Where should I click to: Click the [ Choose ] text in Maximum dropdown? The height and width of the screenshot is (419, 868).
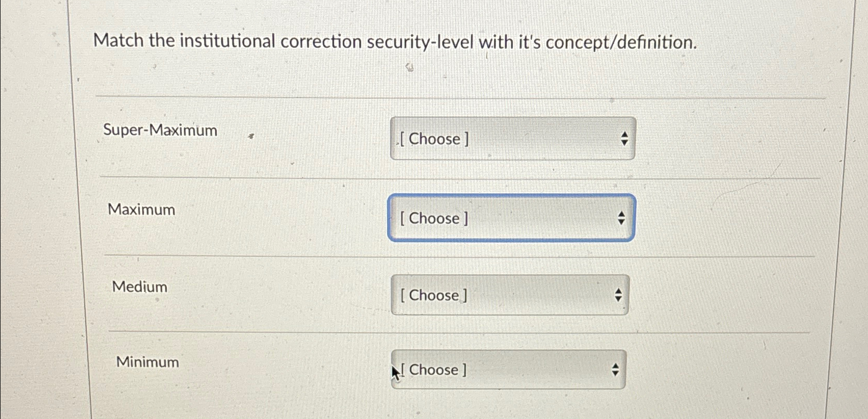pos(433,218)
